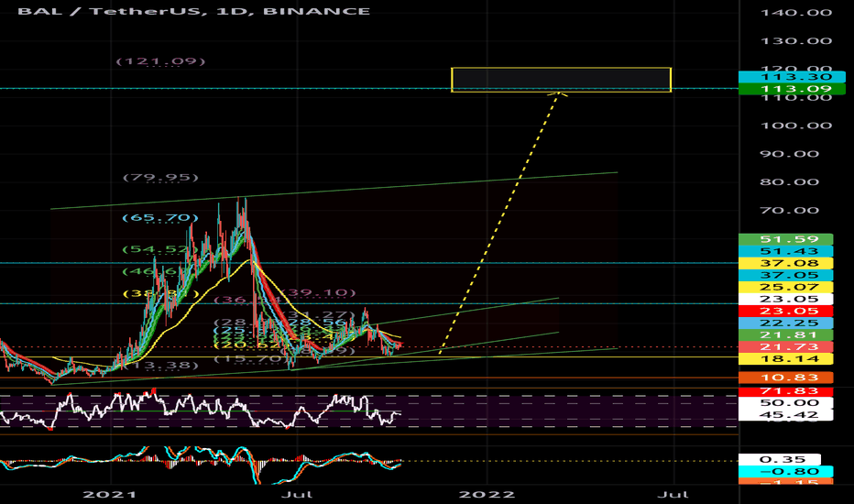Click the 140.00 price axis value
The image size is (854, 504).
tap(795, 13)
